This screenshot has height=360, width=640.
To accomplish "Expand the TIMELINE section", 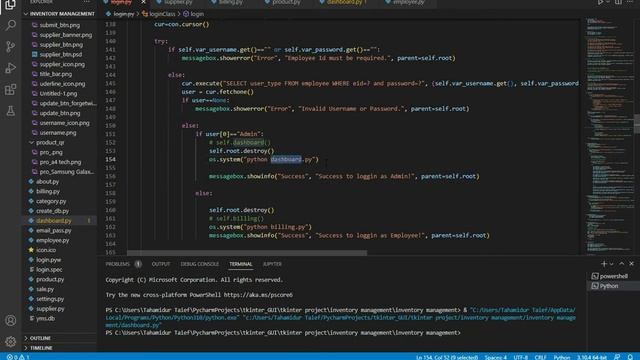I will (x=41, y=348).
